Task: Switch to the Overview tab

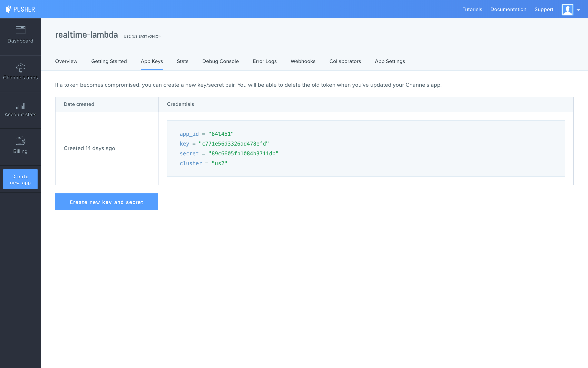Action: pyautogui.click(x=66, y=61)
